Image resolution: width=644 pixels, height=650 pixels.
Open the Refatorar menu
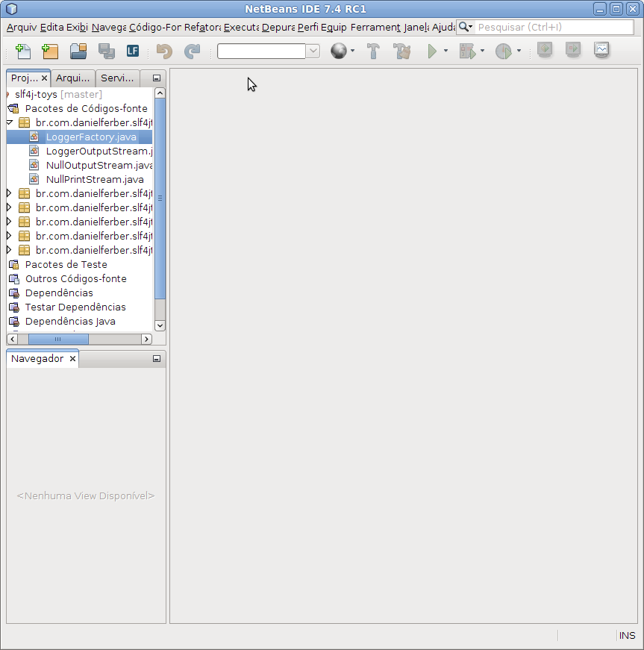tap(202, 28)
